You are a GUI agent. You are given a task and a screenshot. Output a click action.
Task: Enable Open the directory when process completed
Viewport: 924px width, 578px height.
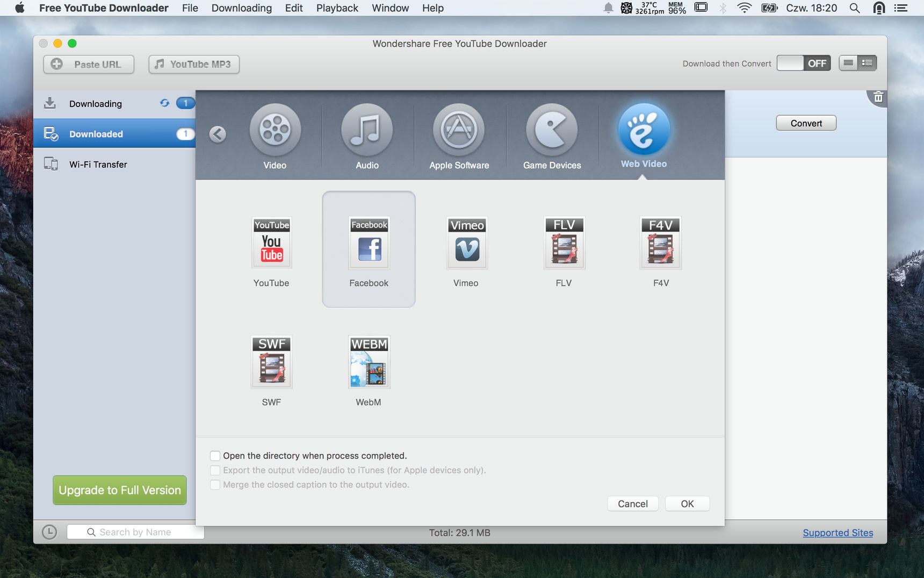[215, 456]
